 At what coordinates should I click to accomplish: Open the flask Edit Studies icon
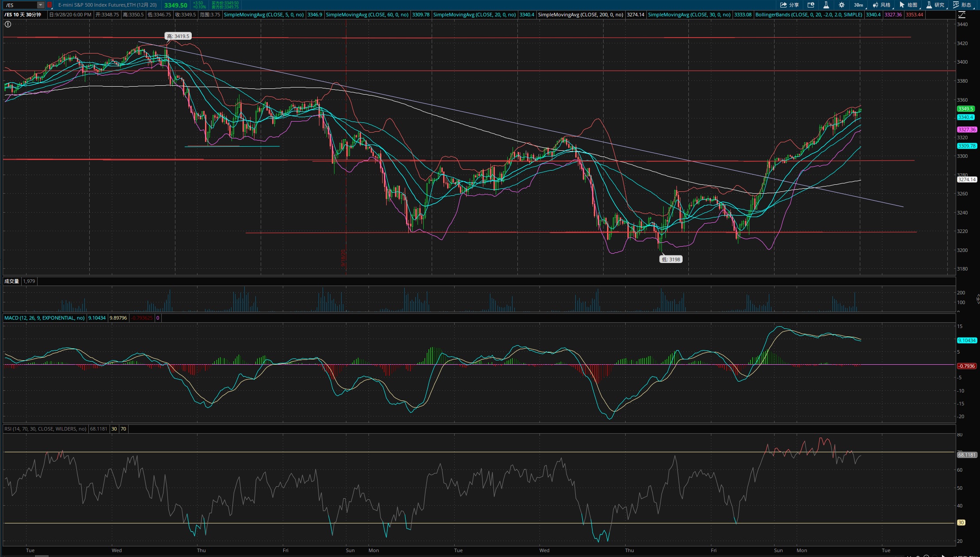(826, 5)
